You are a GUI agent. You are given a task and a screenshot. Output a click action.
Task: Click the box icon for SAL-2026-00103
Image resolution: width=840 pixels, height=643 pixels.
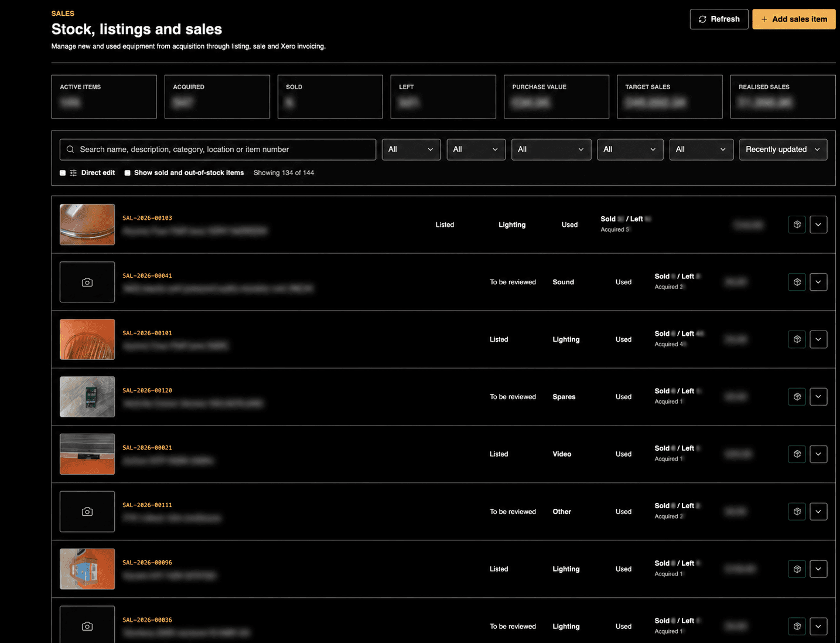pyautogui.click(x=797, y=224)
